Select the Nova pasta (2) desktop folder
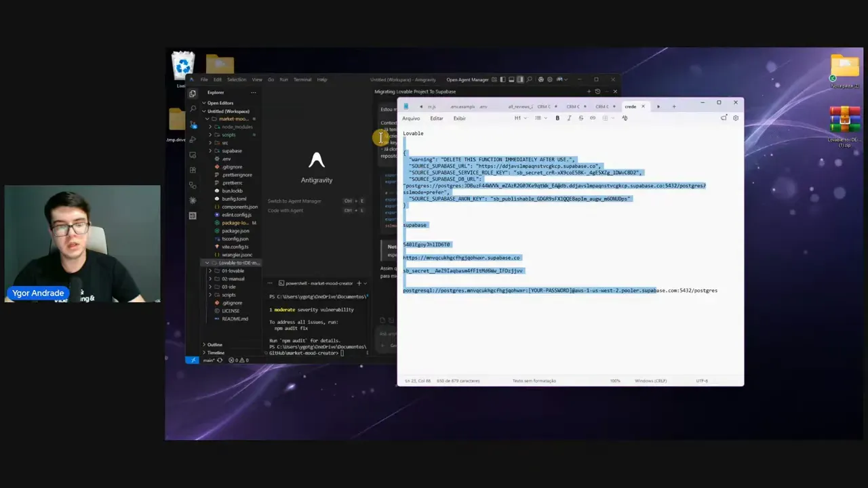The height and width of the screenshot is (488, 868). tap(844, 72)
